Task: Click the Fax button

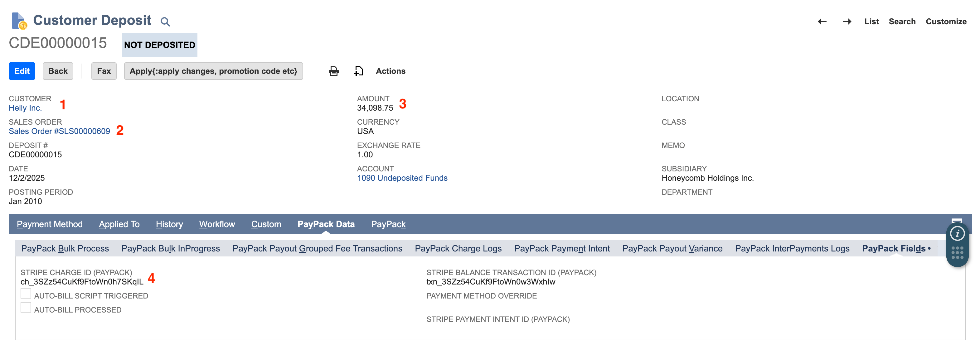Action: [x=104, y=71]
